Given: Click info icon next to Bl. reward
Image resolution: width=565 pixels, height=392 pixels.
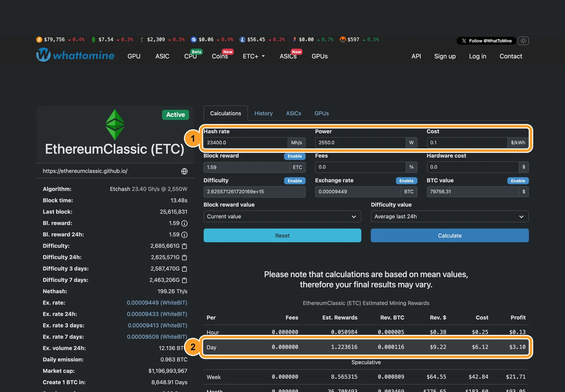Looking at the screenshot, I should click(x=184, y=223).
